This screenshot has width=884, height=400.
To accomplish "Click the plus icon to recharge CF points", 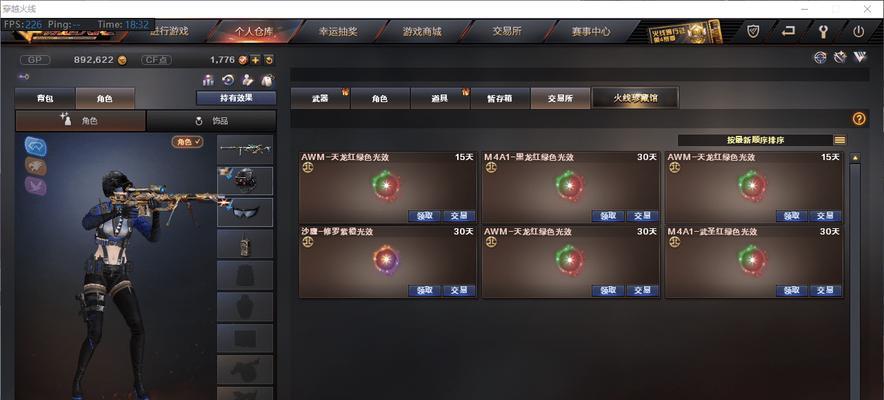I will pos(255,60).
